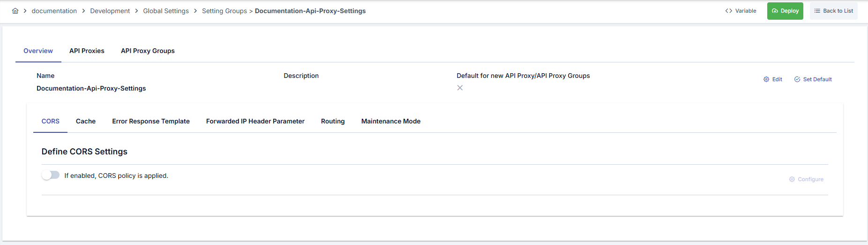Switch to API Proxy Groups tab
Image resolution: width=868 pixels, height=245 pixels.
coord(148,51)
